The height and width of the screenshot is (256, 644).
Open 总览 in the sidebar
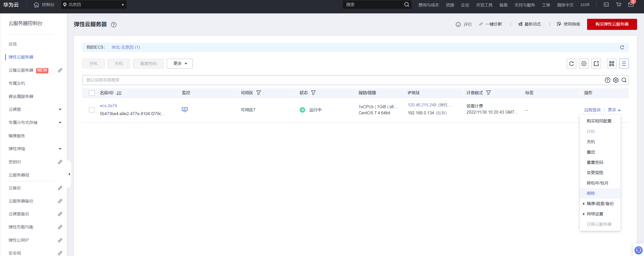pyautogui.click(x=13, y=44)
